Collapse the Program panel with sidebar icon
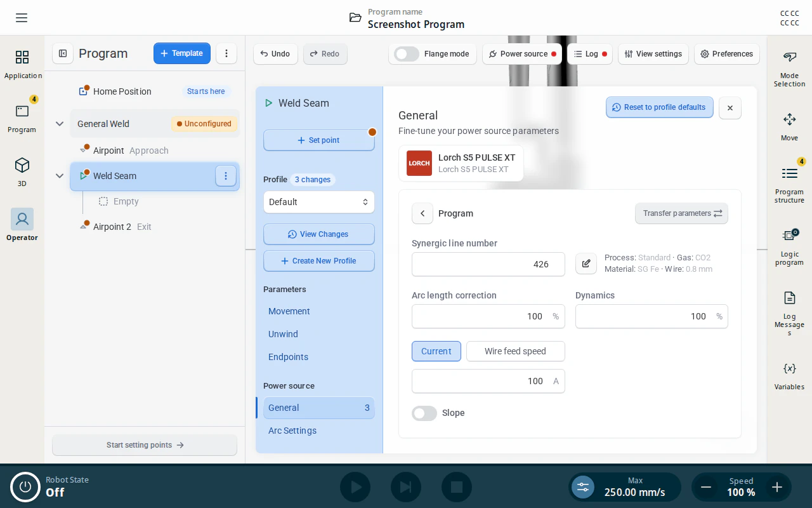The height and width of the screenshot is (508, 812). tap(63, 53)
